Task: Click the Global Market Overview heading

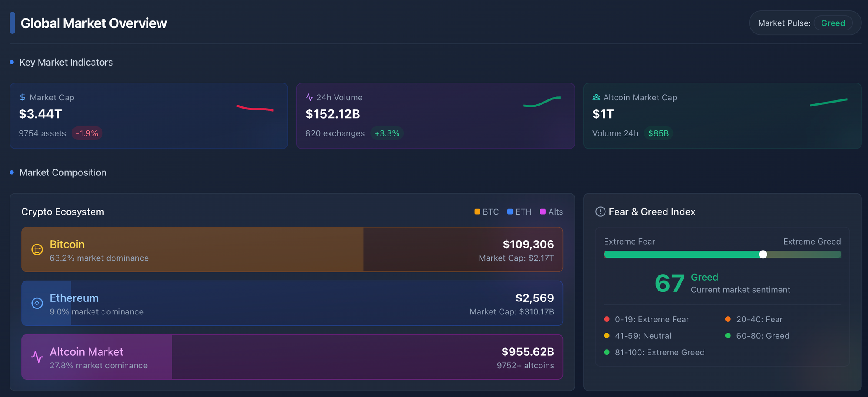Action: click(x=94, y=23)
